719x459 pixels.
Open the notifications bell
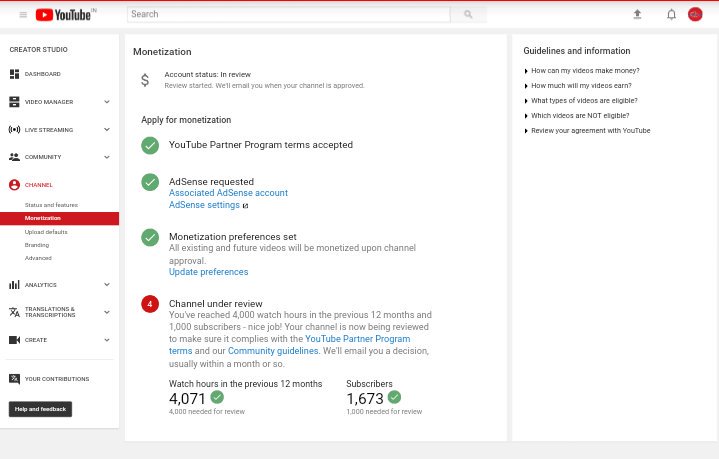coord(671,15)
